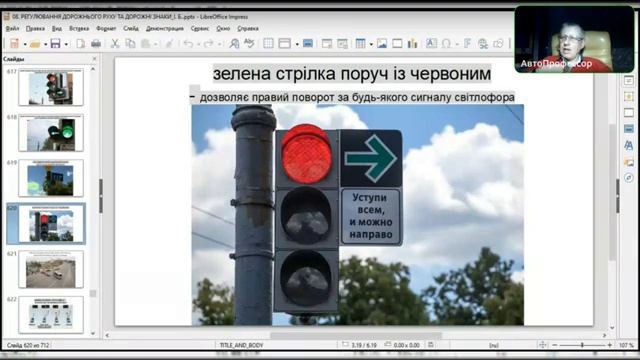Click the zoom in plus button
This screenshot has width=640, height=360.
[609, 345]
